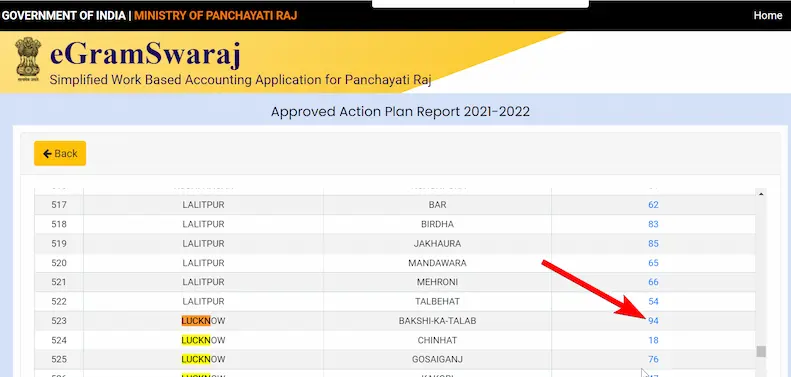791x377 pixels.
Task: Open count link 54 for TALBEHAT
Action: point(653,302)
